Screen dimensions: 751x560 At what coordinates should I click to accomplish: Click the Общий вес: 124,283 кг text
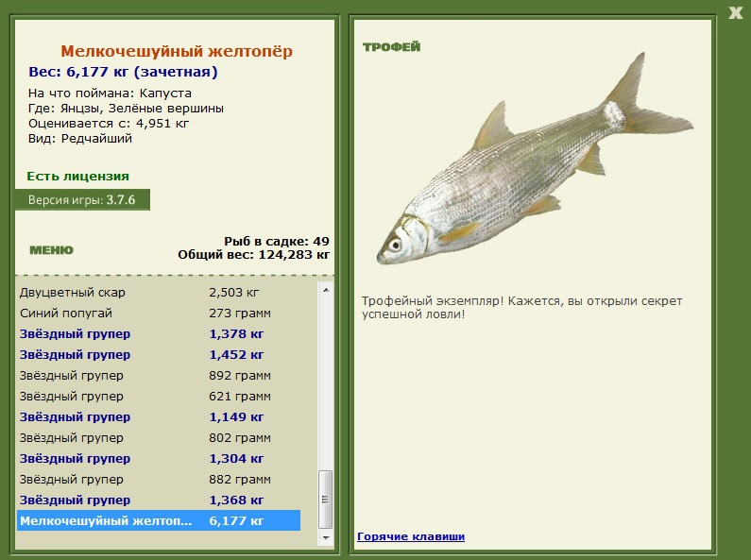tap(254, 255)
